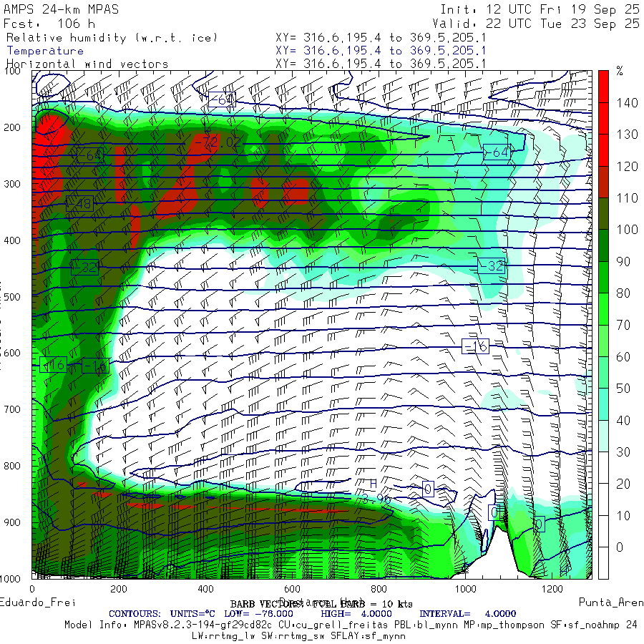Click the 'Init: 12 UTC Fri 19 Sep 25' line
Viewport: 644px width, 644px height.
[x=540, y=9]
